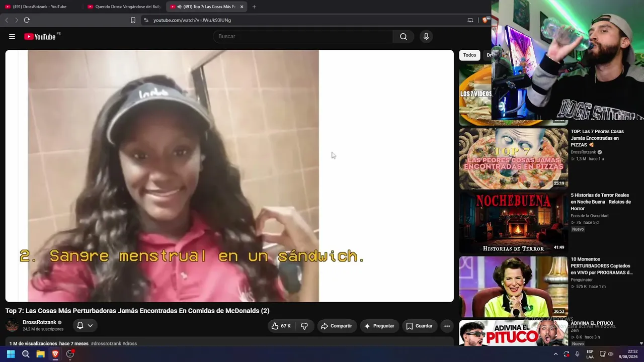Open site information icon in address bar

tap(146, 20)
